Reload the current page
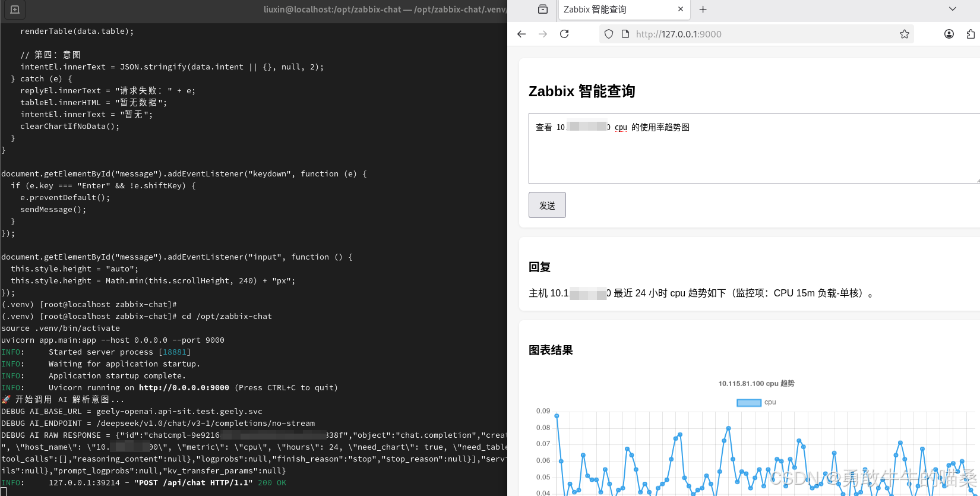The width and height of the screenshot is (980, 496). [564, 34]
